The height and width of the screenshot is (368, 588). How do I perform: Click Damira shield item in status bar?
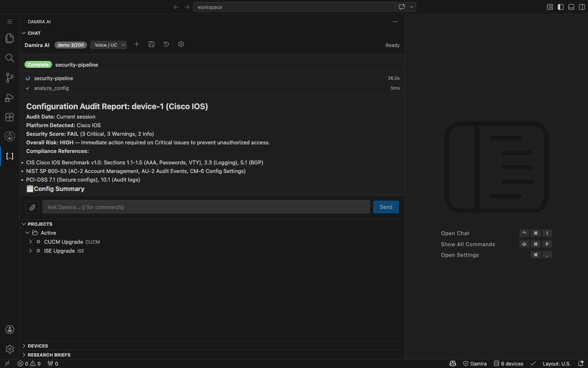pyautogui.click(x=475, y=364)
